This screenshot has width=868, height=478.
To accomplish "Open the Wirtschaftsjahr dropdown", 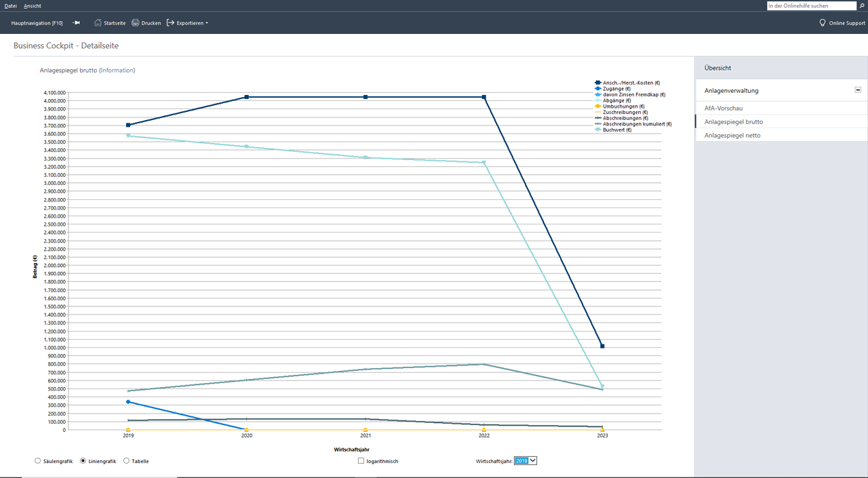I will click(526, 461).
